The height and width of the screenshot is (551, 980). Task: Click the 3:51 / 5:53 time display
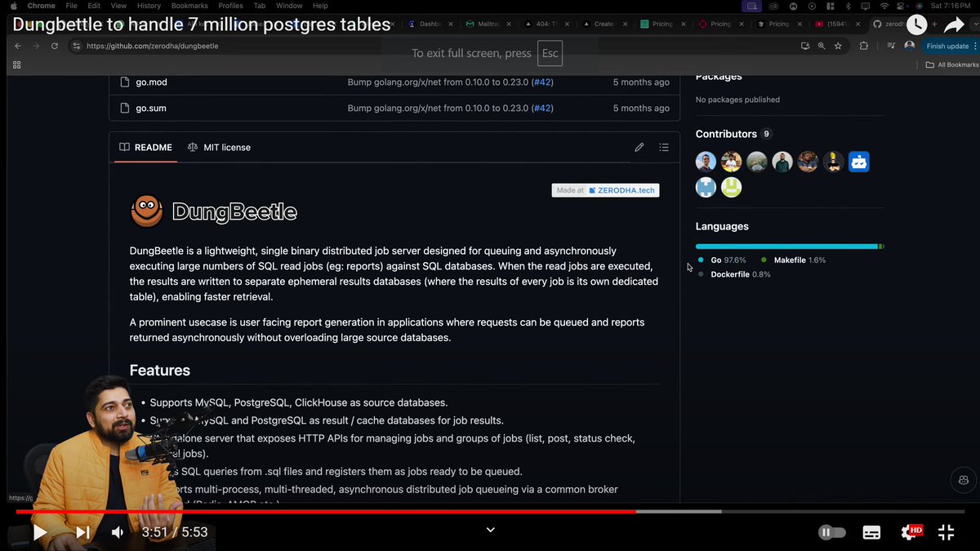click(x=175, y=532)
